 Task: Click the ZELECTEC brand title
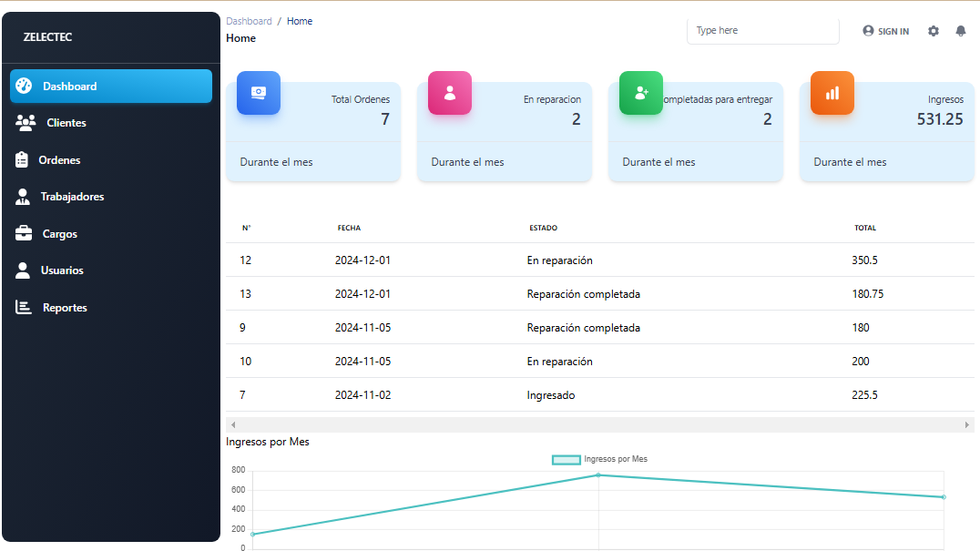[x=47, y=36]
